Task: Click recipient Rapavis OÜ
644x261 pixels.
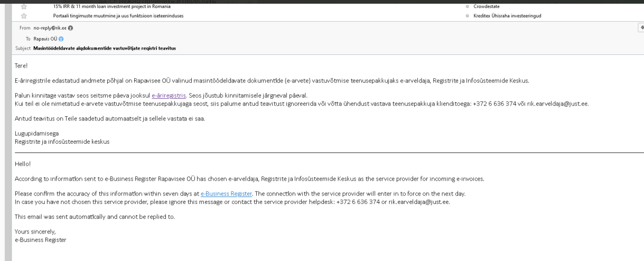Action: click(45, 39)
